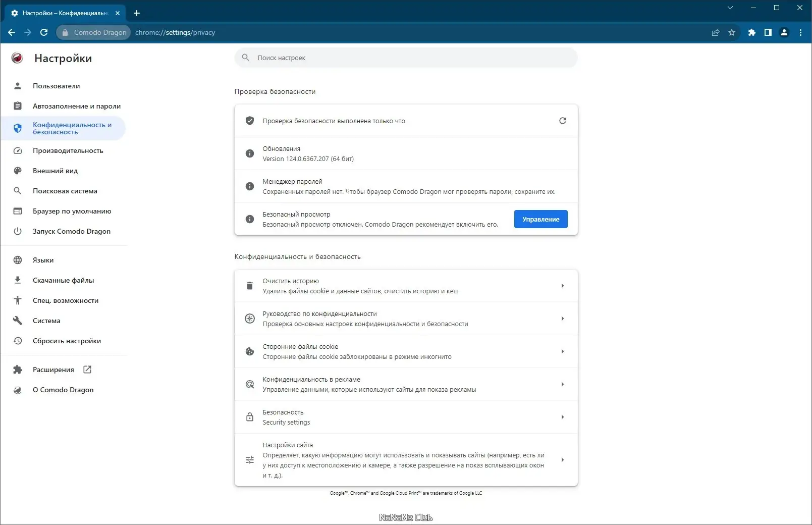Click the Конфиденциальность в рекламе icon
812x525 pixels.
click(249, 384)
